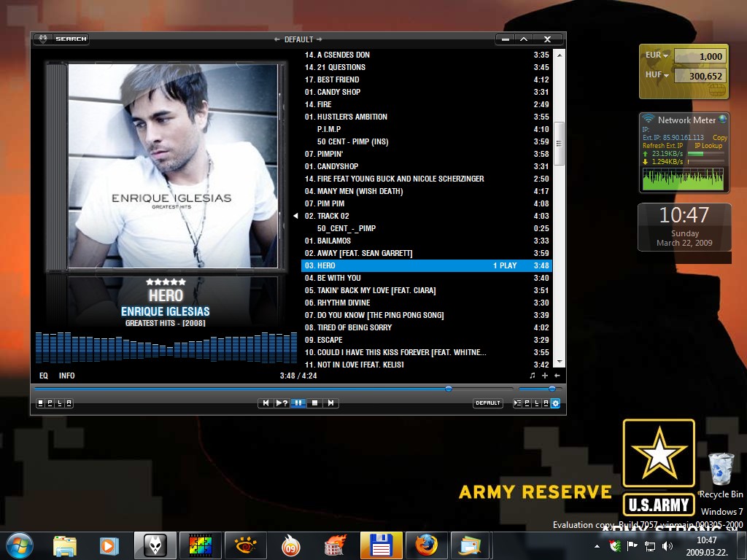Click the HUF amount field showing 300,652
The width and height of the screenshot is (747, 560).
click(700, 76)
